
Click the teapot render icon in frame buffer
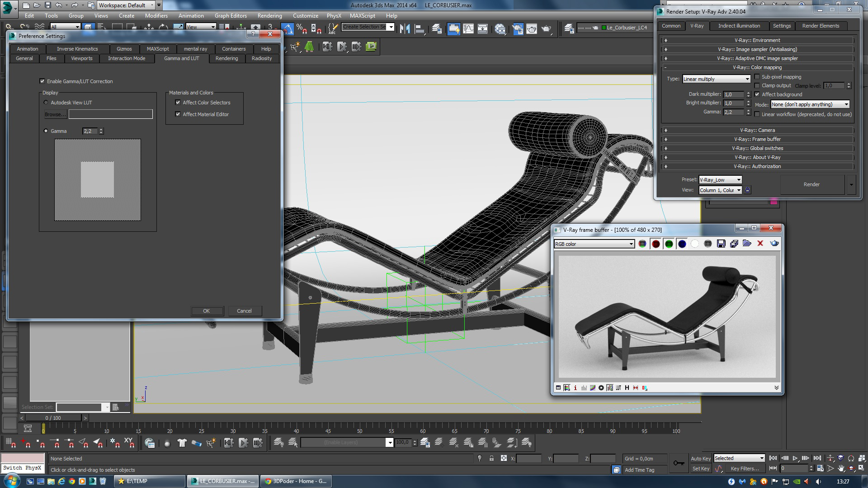pyautogui.click(x=774, y=244)
